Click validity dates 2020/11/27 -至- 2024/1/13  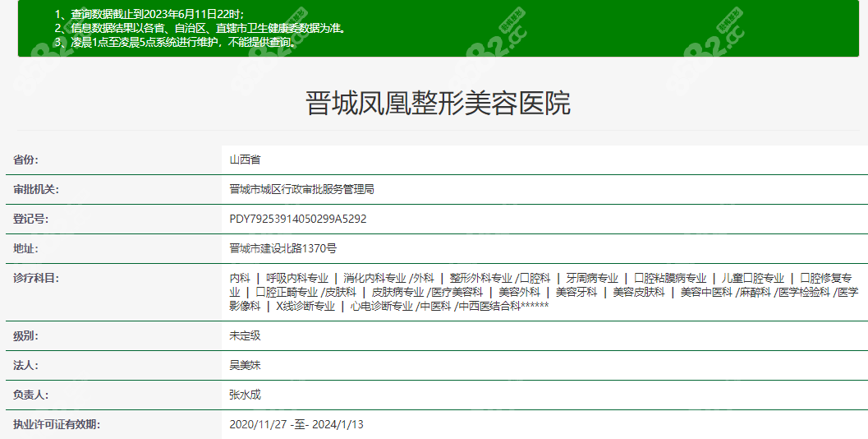click(x=296, y=424)
